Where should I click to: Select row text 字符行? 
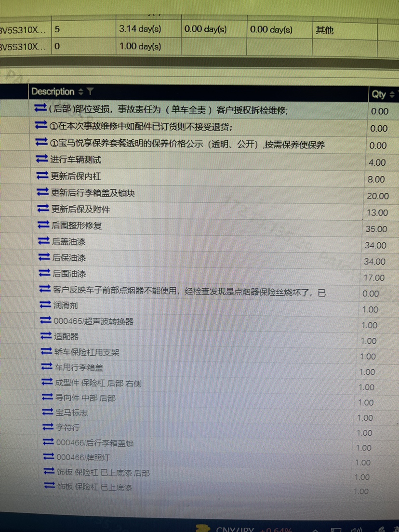(68, 427)
